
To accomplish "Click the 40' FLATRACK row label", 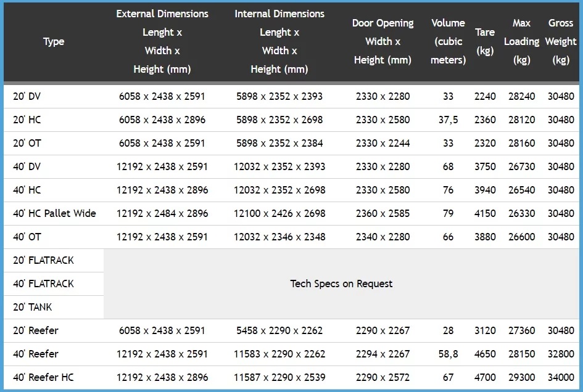I will (43, 284).
